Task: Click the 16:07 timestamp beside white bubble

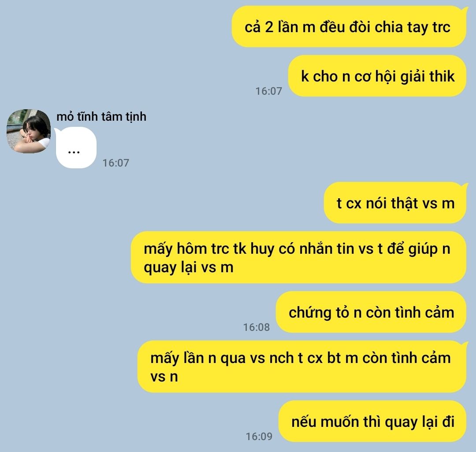Action: pos(115,163)
